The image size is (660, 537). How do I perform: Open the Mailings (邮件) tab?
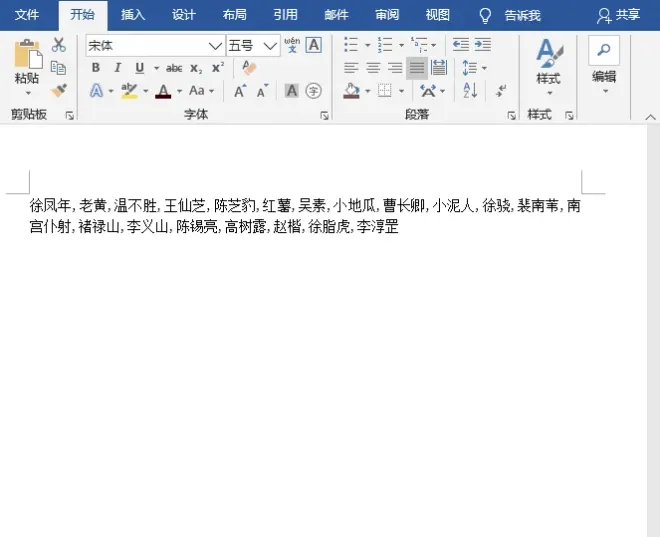point(336,15)
